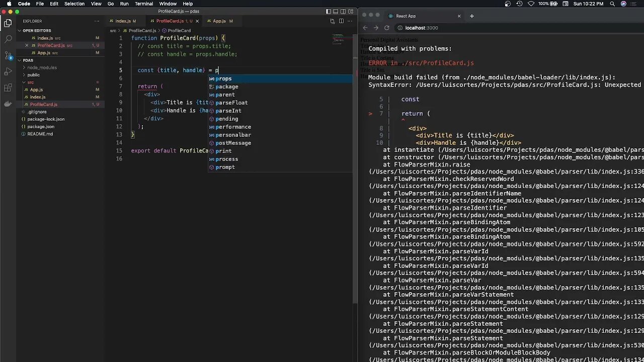Split the editor to the right
Image resolution: width=644 pixels, height=362 pixels.
pyautogui.click(x=341, y=21)
